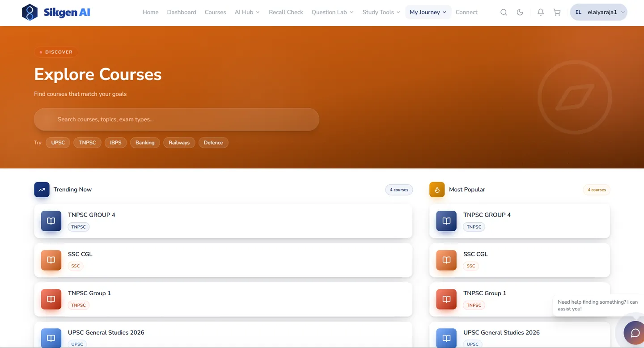Open the Dashboard nav item
Image resolution: width=644 pixels, height=348 pixels.
[182, 13]
